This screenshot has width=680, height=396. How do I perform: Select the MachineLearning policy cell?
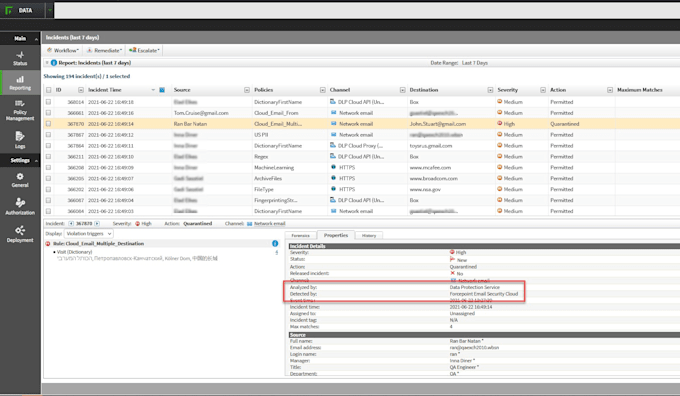pos(274,167)
